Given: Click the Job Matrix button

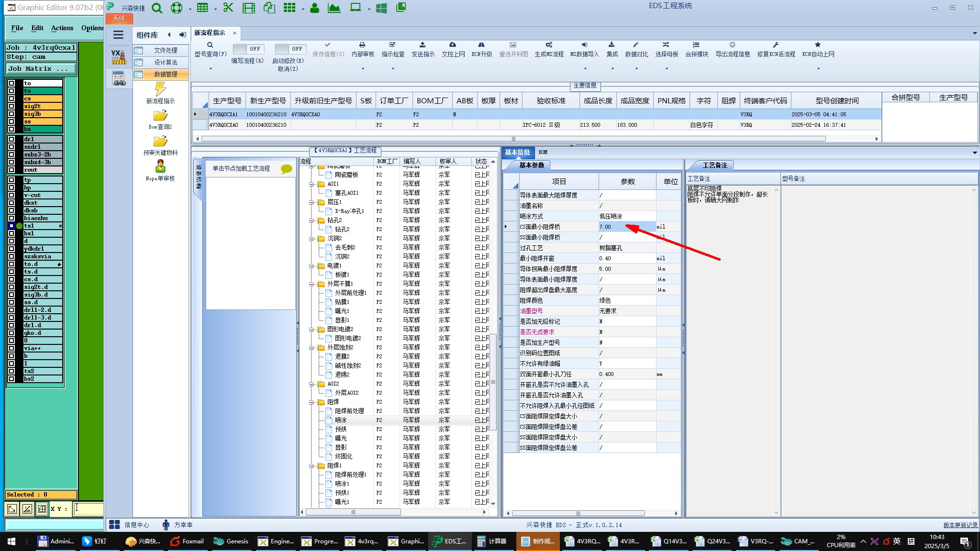Looking at the screenshot, I should pyautogui.click(x=41, y=69).
